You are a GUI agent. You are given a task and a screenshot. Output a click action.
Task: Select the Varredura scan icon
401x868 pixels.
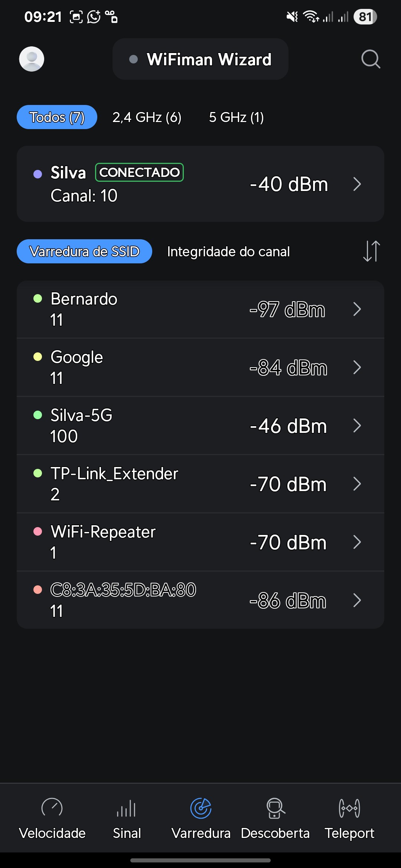tap(201, 808)
